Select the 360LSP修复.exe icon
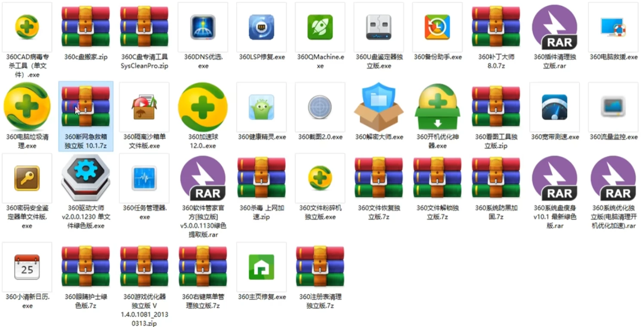Viewport: 644px width, 327px height. 262,27
